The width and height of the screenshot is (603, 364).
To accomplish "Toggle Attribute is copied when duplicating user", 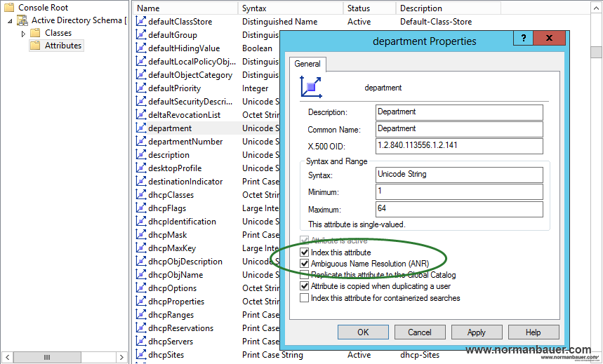I will (304, 286).
